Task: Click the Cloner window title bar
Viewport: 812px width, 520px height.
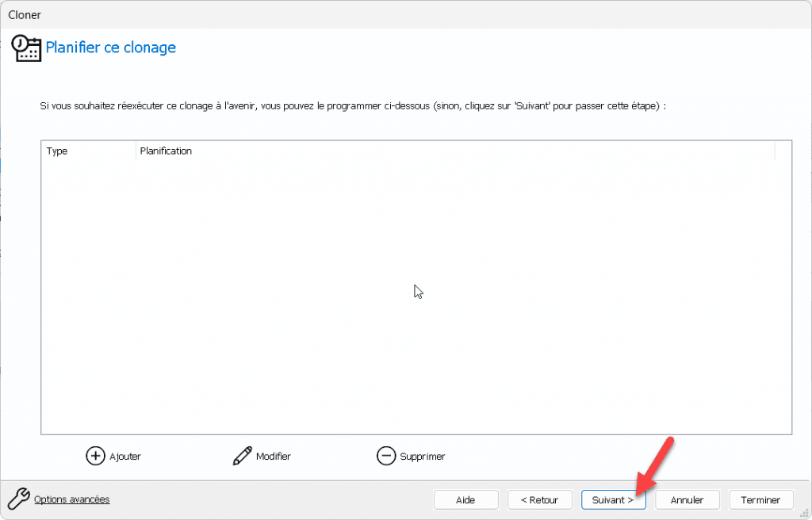Action: (x=396, y=13)
